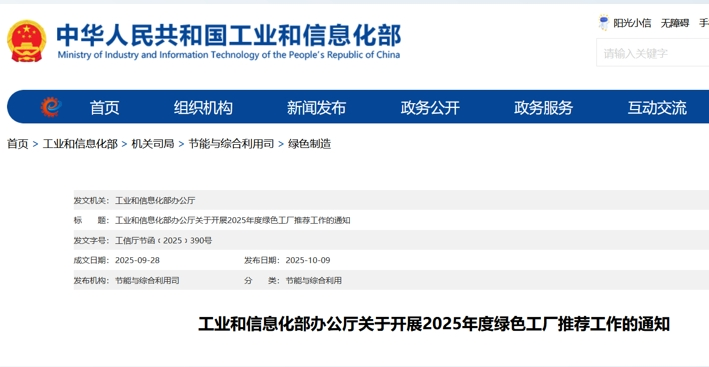The height and width of the screenshot is (367, 709).
Task: Click the 成文日期 label
Action: [x=91, y=260]
